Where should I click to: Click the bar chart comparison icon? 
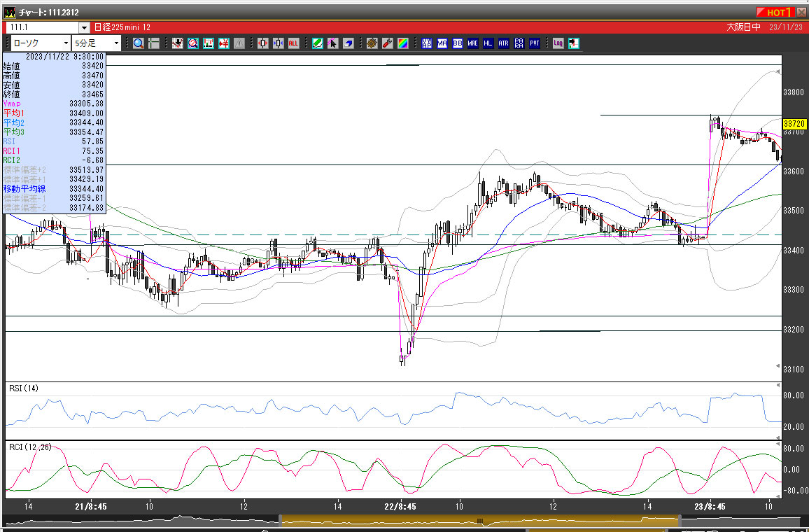point(209,44)
